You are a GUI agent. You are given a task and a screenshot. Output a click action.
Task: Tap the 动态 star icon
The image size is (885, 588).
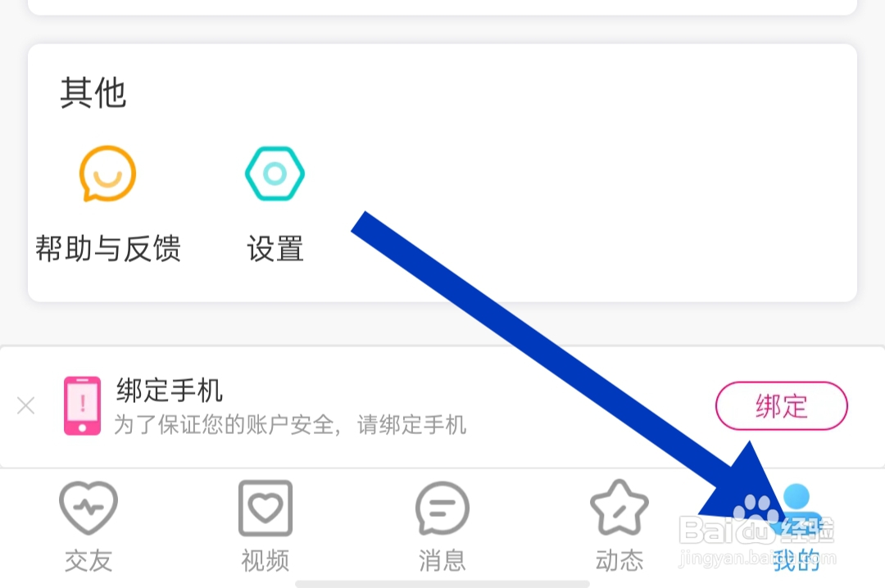(x=619, y=507)
